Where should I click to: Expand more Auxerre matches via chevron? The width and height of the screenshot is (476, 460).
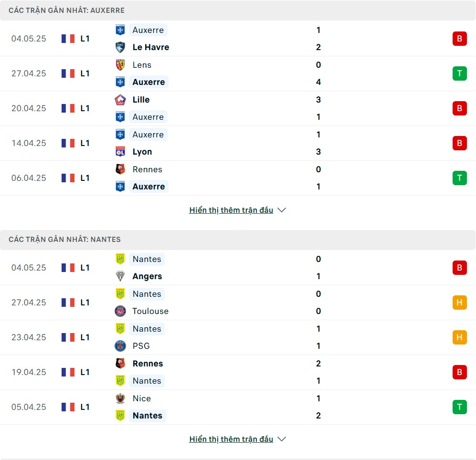[282, 210]
